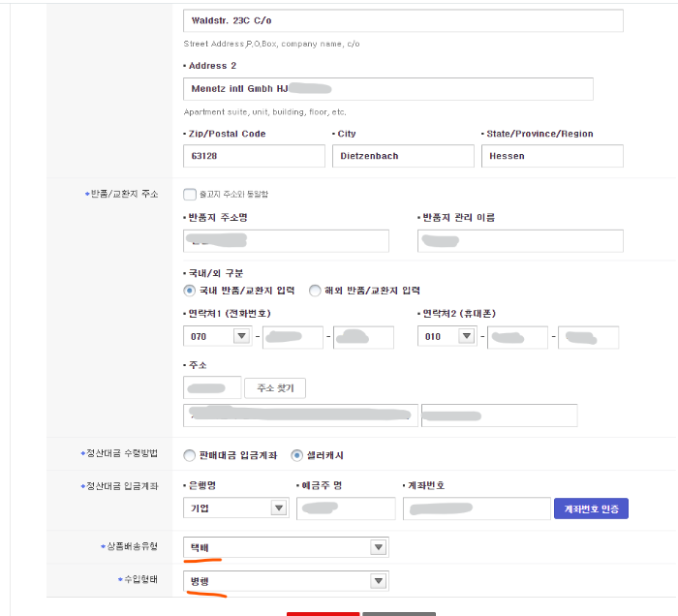Expand the 은행명 bank dropdown showing 기업
This screenshot has width=678, height=616.
279,508
